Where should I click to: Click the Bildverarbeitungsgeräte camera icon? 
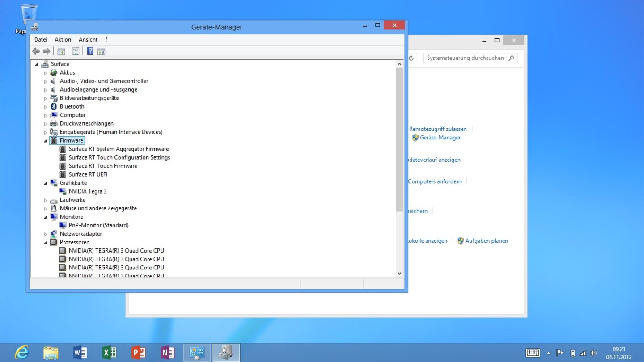(x=54, y=98)
